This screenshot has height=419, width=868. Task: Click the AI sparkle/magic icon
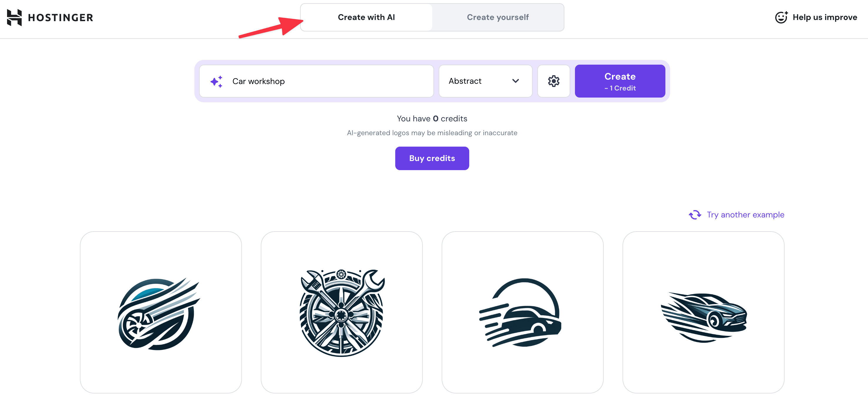(x=216, y=81)
